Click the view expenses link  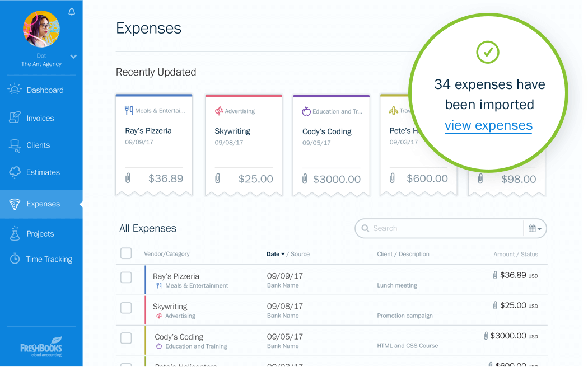pos(488,125)
